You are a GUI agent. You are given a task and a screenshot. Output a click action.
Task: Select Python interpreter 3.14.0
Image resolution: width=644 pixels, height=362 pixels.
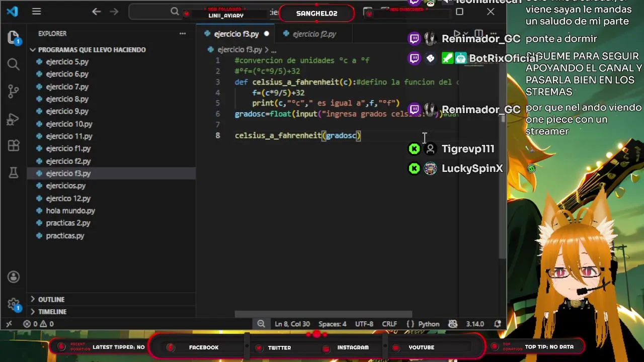[475, 324]
